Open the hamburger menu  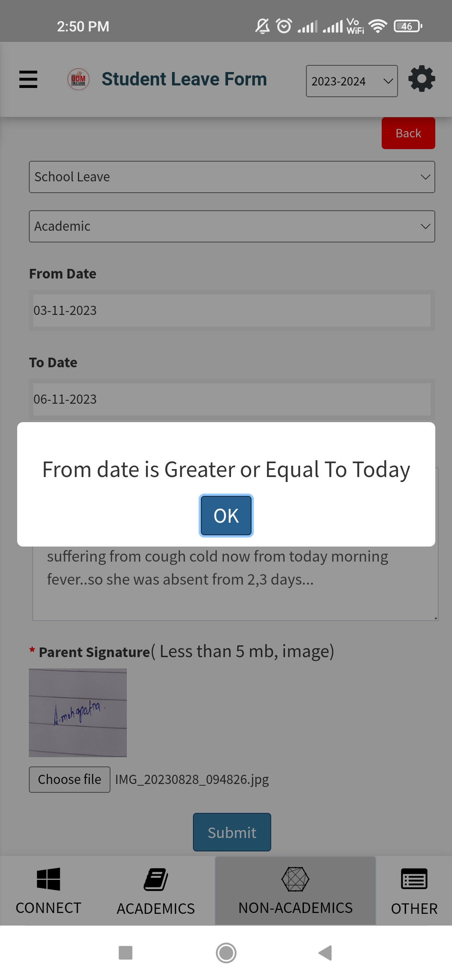point(28,79)
